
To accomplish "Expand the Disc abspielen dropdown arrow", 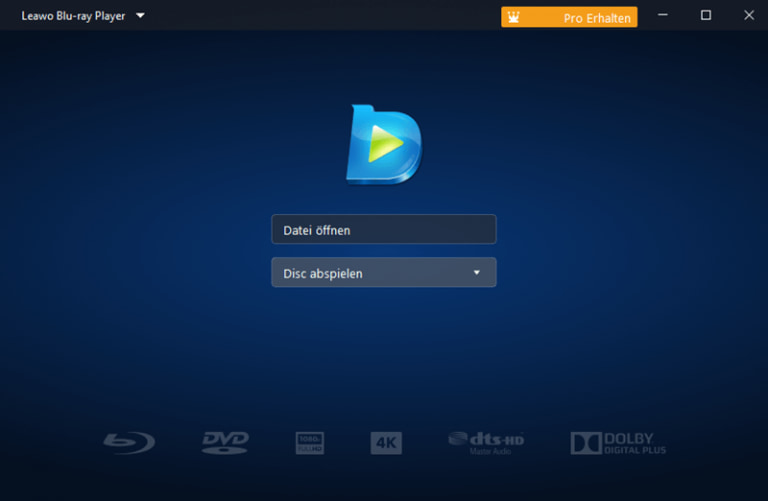I will tap(477, 272).
